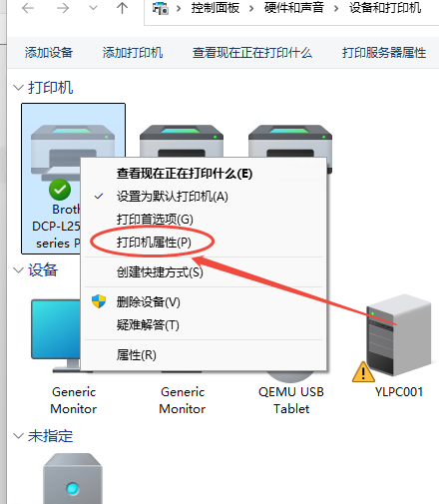
Task: Click the back navigation arrow
Action: tap(28, 8)
